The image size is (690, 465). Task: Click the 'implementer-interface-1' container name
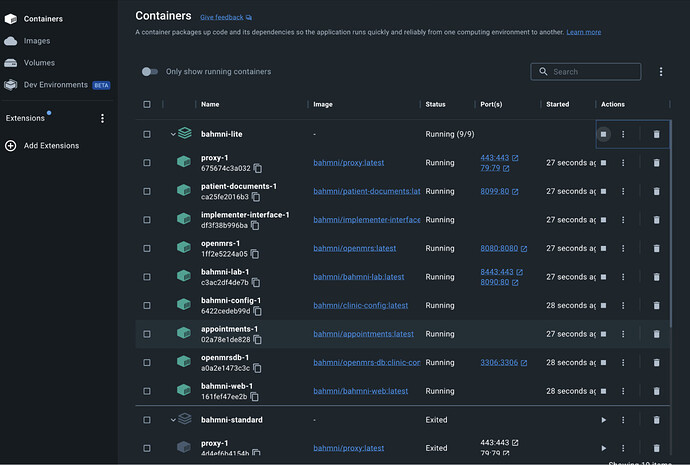click(245, 215)
